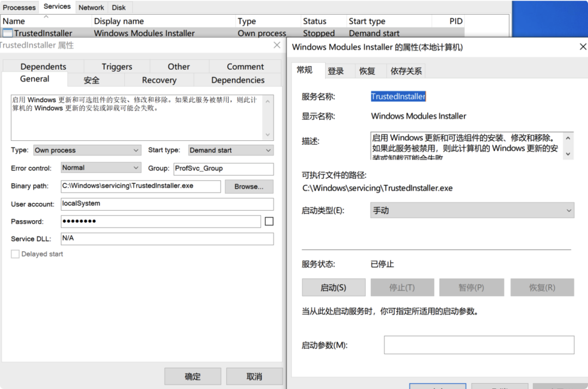
Task: Sort by the Name column header
Action: tap(46, 21)
